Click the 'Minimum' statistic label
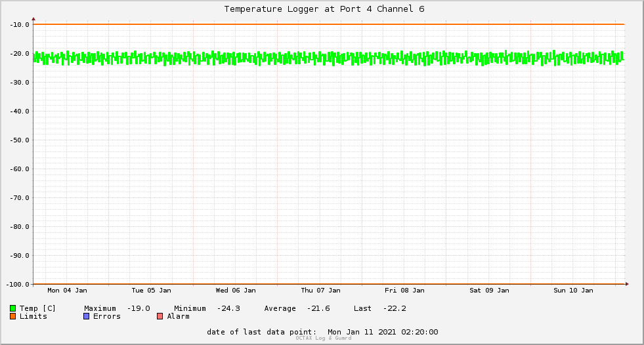Screen dimensions: 644x345 190,308
